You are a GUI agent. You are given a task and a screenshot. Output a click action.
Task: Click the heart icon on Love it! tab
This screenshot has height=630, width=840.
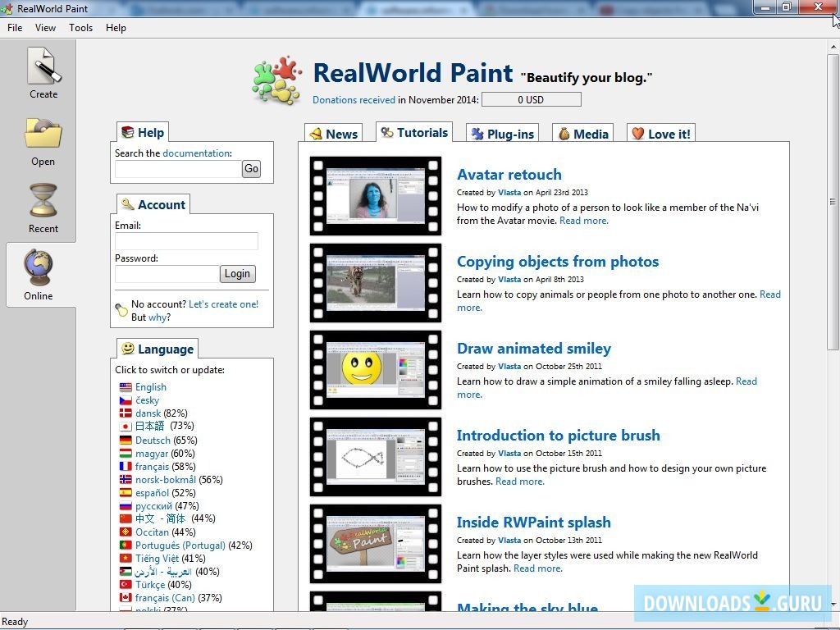pyautogui.click(x=637, y=133)
